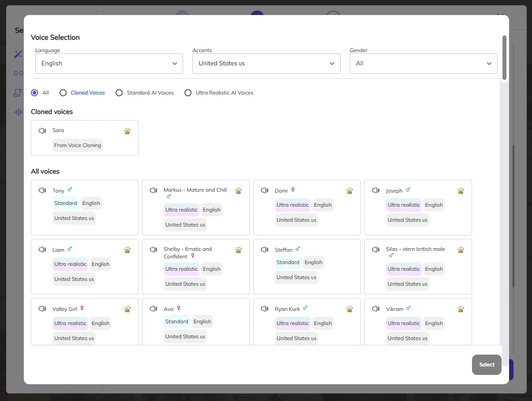Play Domi voice preview speaker icon
Screen dimensions: 532x401
pyautogui.click(x=265, y=190)
